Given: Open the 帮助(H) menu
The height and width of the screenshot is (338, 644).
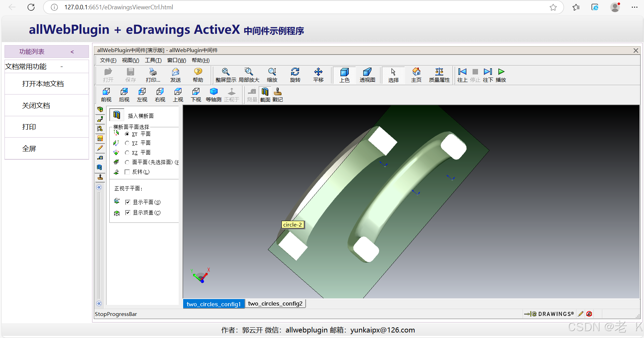Looking at the screenshot, I should click(200, 60).
